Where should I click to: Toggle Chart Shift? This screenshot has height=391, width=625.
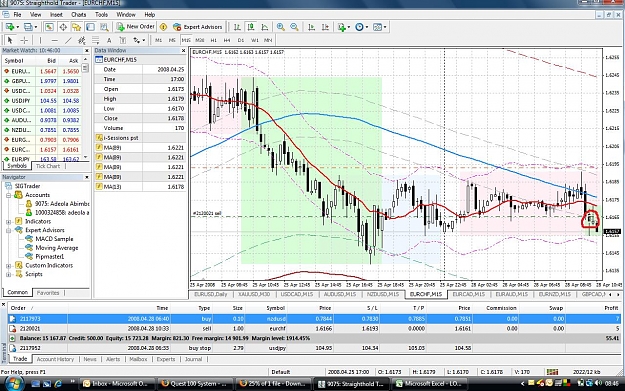pos(325,27)
